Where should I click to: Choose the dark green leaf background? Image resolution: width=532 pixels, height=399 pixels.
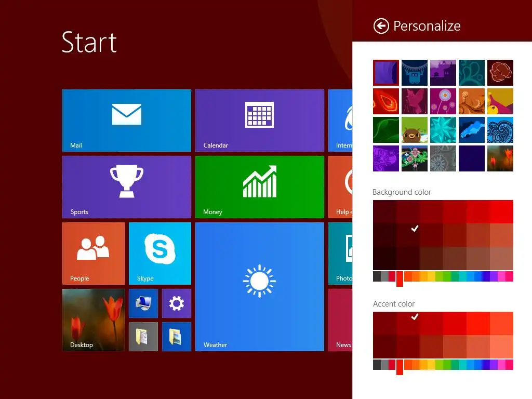click(386, 130)
